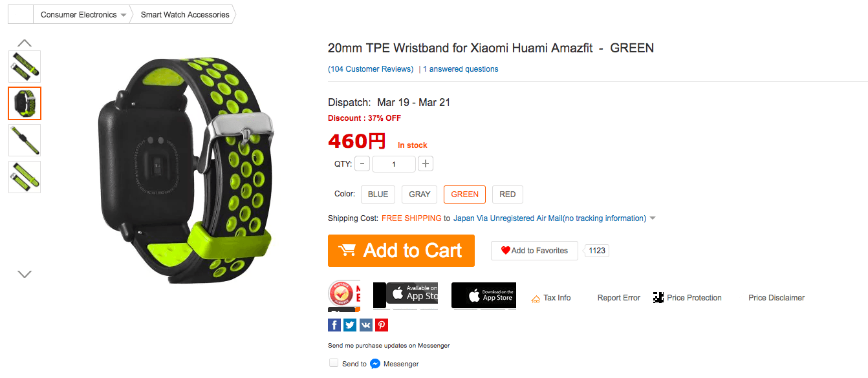Click the Tax Info house icon
Screen dimensions: 868x378
(536, 299)
